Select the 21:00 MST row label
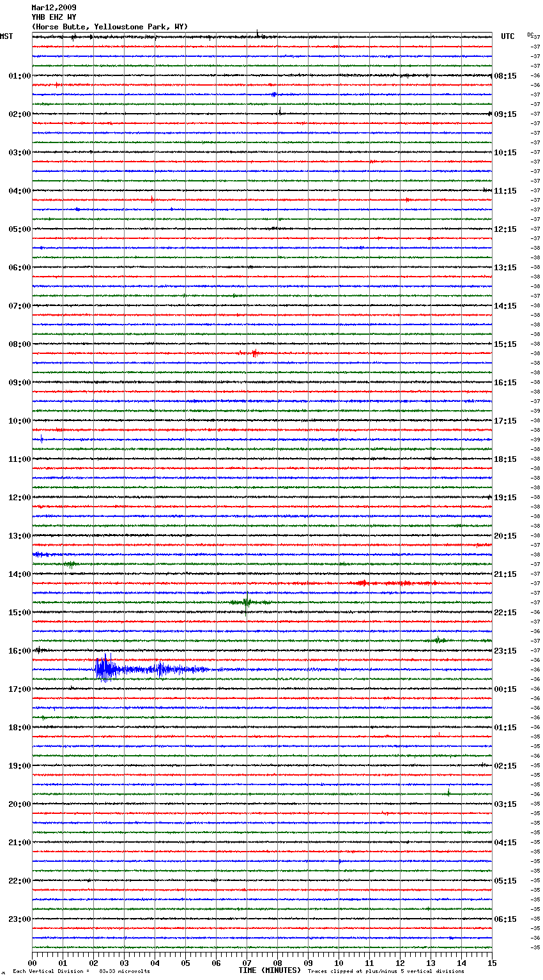This screenshot has height=980, width=543. (20, 843)
